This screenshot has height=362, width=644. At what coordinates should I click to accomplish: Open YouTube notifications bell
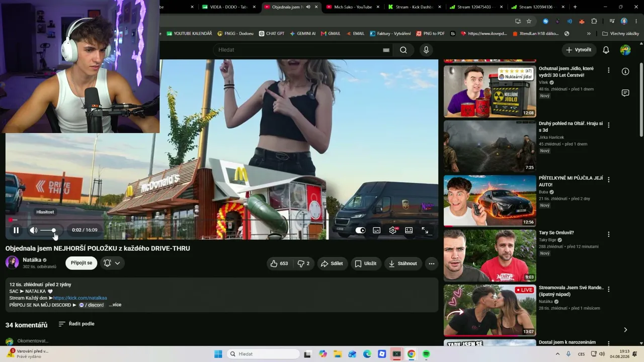click(606, 50)
